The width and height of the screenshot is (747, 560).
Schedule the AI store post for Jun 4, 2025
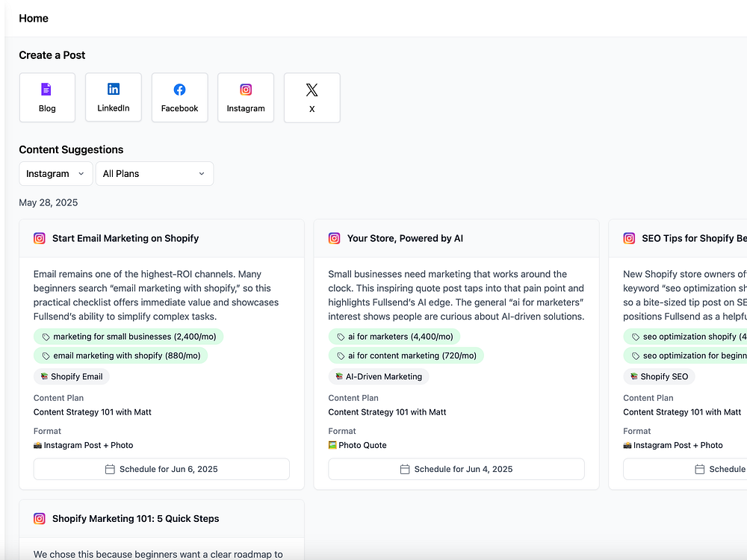click(456, 469)
